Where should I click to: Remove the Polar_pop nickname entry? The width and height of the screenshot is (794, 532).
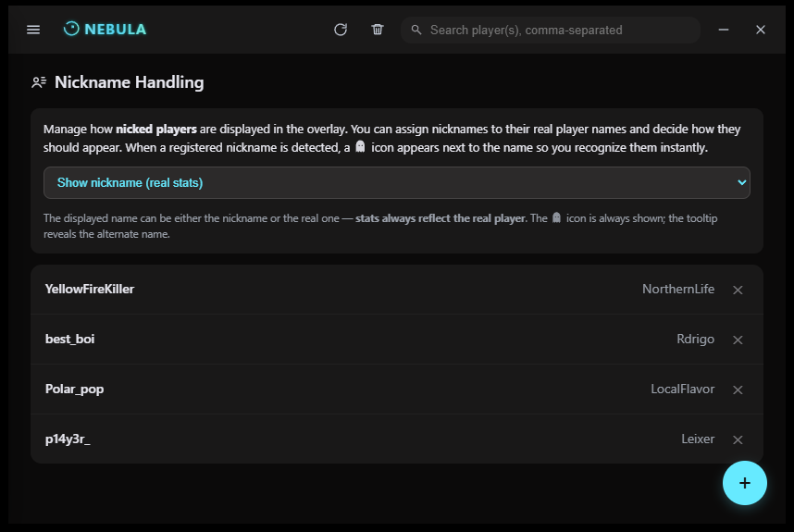pos(738,390)
